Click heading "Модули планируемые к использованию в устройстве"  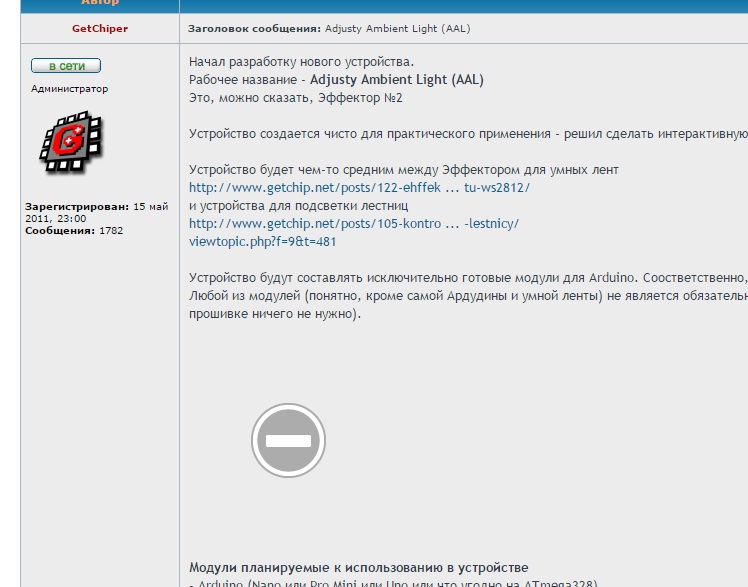point(359,567)
